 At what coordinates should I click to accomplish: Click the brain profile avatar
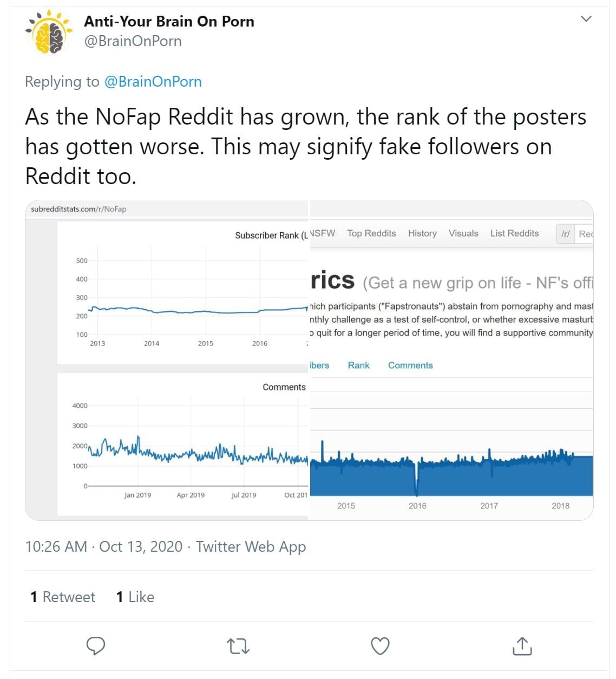point(50,32)
